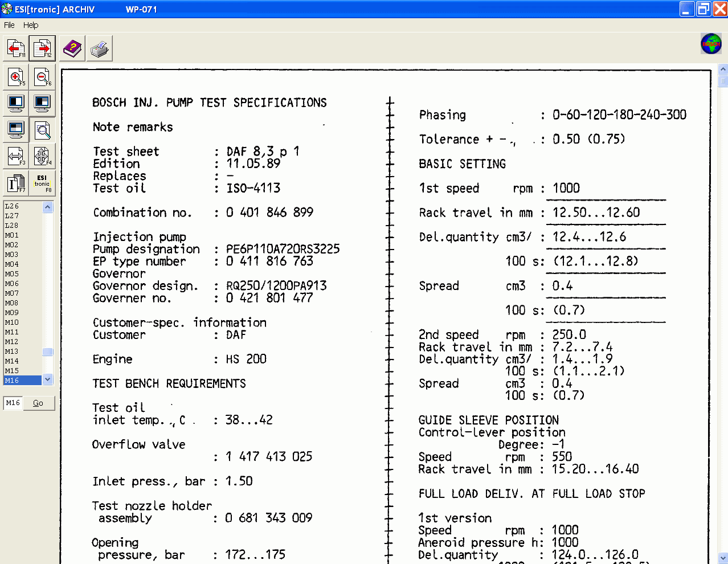Screen dimensions: 728x564
Task: Select page M03 in the list
Action: click(23, 255)
